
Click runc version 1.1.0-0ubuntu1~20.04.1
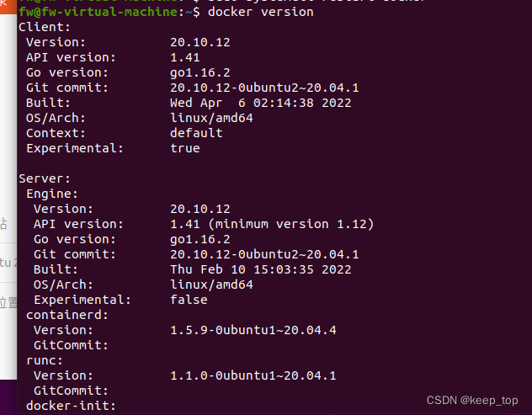click(x=253, y=375)
